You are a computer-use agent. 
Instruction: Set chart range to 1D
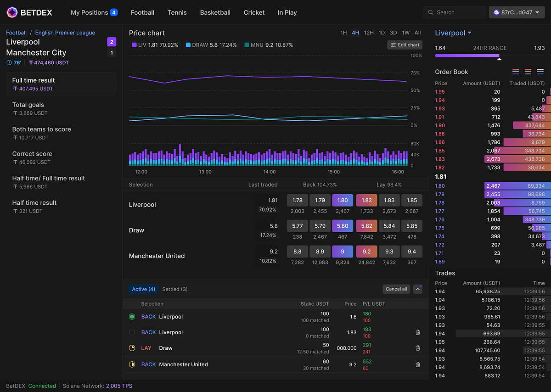(x=382, y=33)
